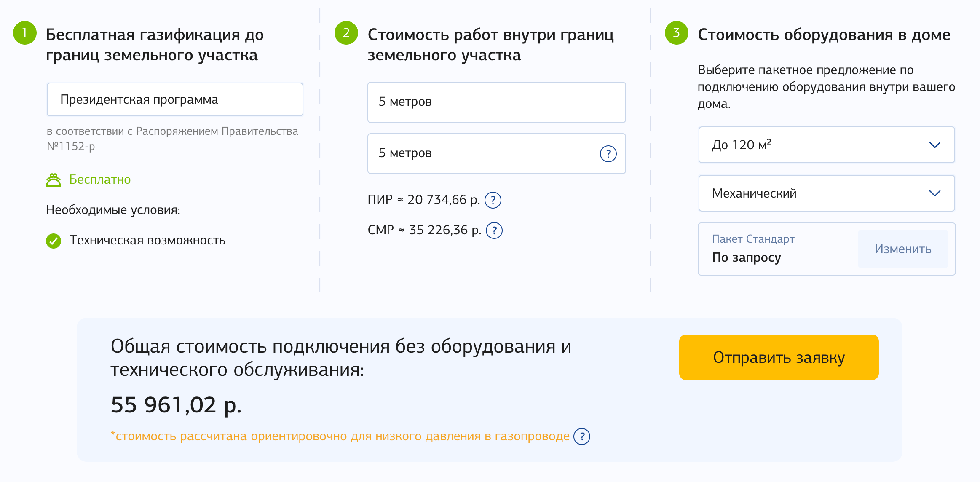This screenshot has height=482, width=980.
Task: Click the Необходимые условия: label
Action: [x=113, y=210]
